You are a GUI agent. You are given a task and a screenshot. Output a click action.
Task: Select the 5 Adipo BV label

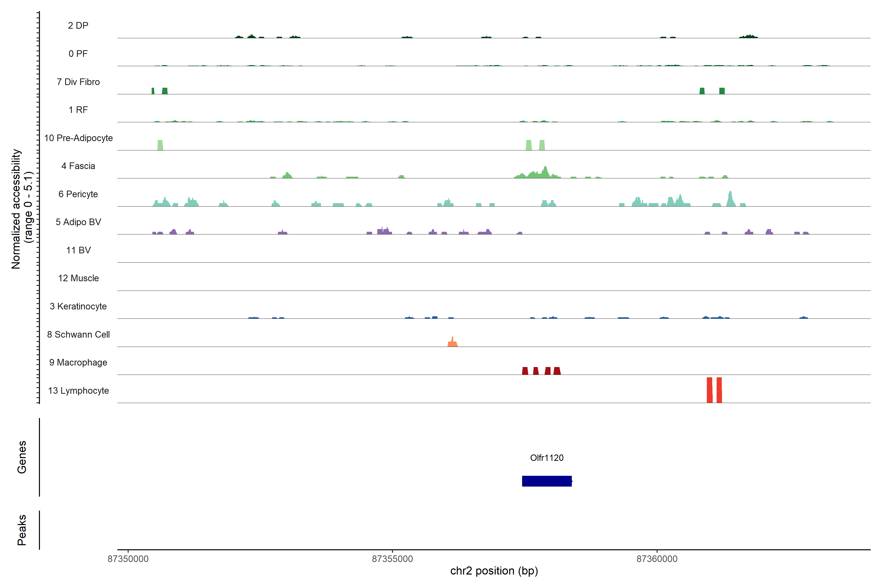(78, 222)
